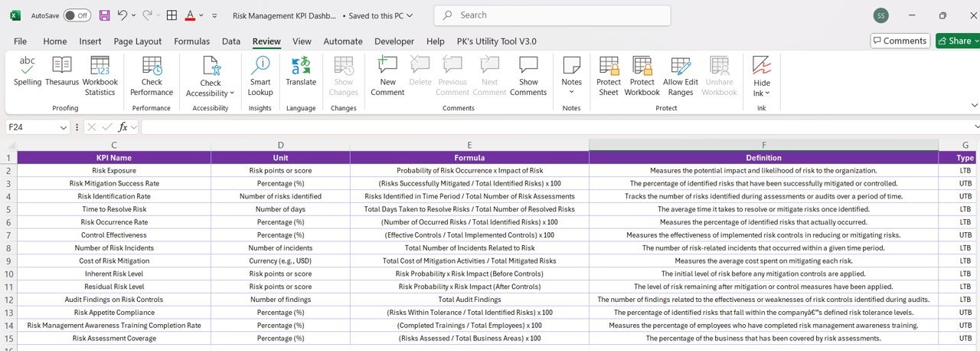Undo the last action
980x351 pixels.
122,15
